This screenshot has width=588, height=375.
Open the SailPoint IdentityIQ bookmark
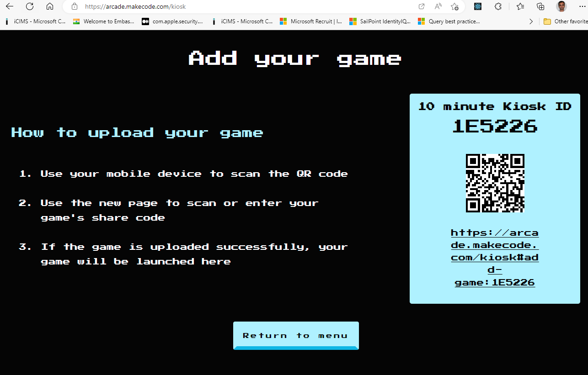click(380, 21)
